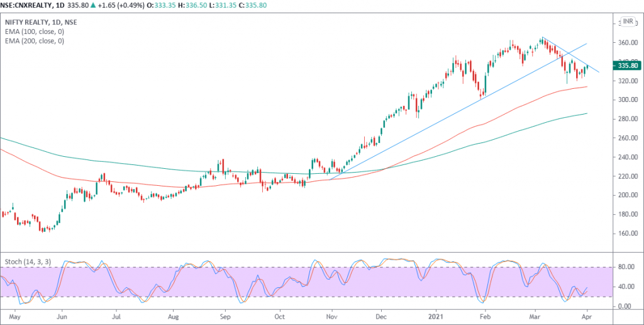This screenshot has height=325, width=644.
Task: Click the green up-arrow price change indicator
Action: [x=94, y=6]
